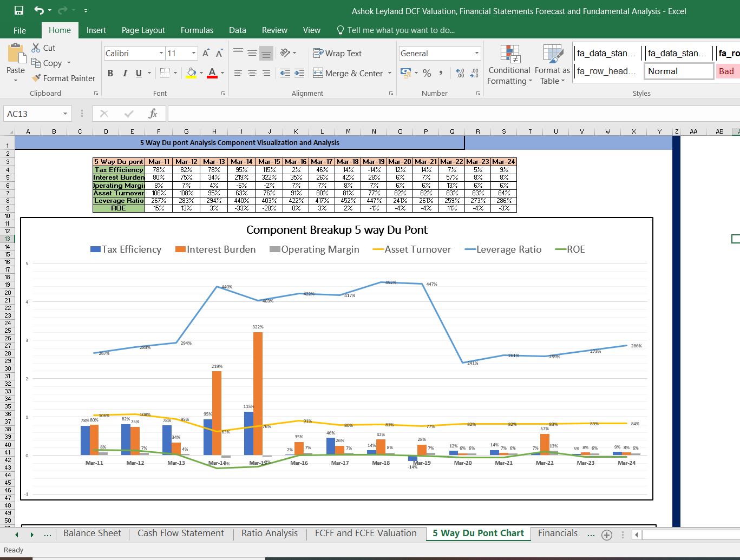The height and width of the screenshot is (560, 740).
Task: Click the Orientation text rotation icon
Action: click(285, 52)
